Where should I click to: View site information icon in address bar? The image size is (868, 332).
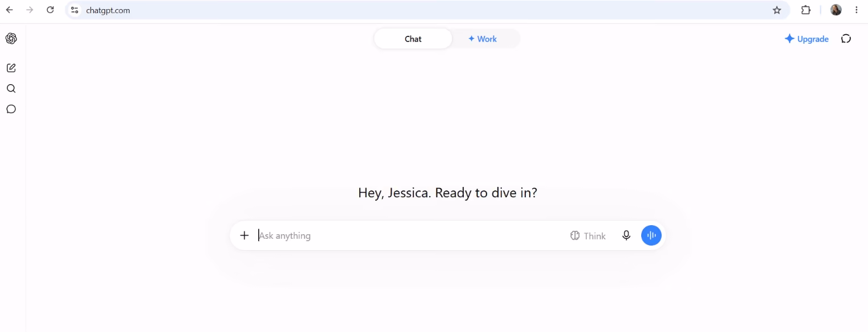click(x=74, y=10)
